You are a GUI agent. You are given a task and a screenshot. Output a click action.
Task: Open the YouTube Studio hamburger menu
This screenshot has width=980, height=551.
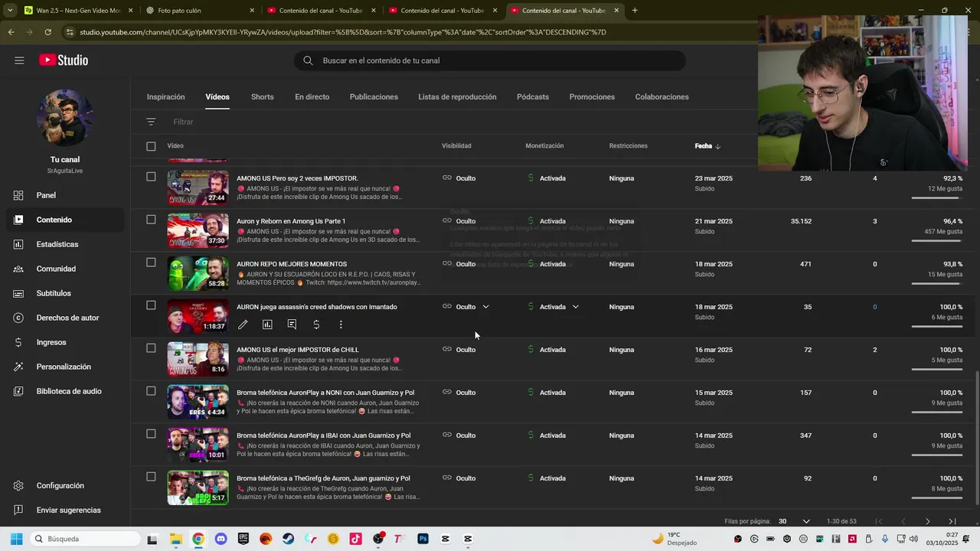[x=19, y=60]
